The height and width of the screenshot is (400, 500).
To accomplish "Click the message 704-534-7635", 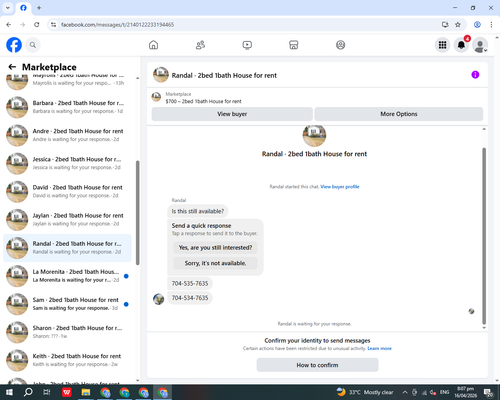I will click(190, 298).
